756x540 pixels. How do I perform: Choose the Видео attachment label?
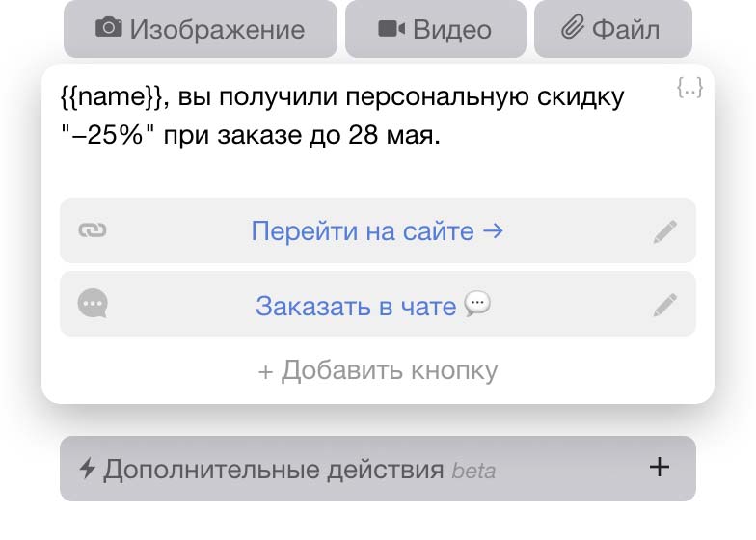point(451,29)
